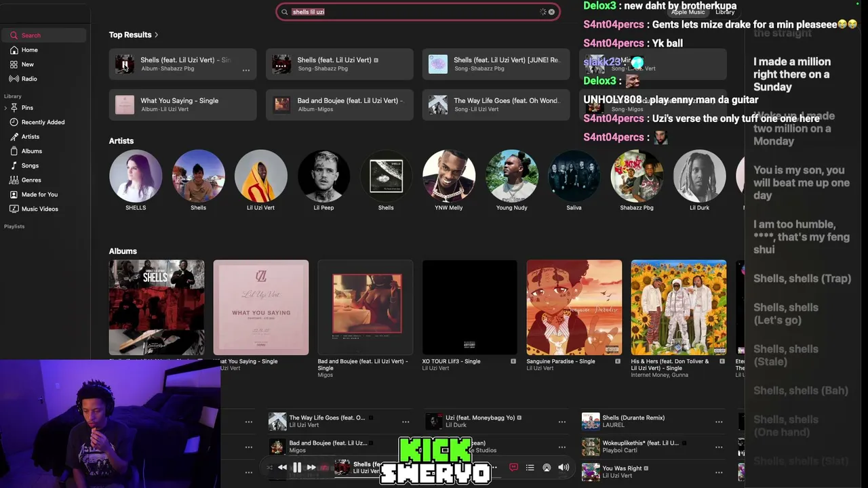Open What You Saying - Single top result

click(183, 104)
